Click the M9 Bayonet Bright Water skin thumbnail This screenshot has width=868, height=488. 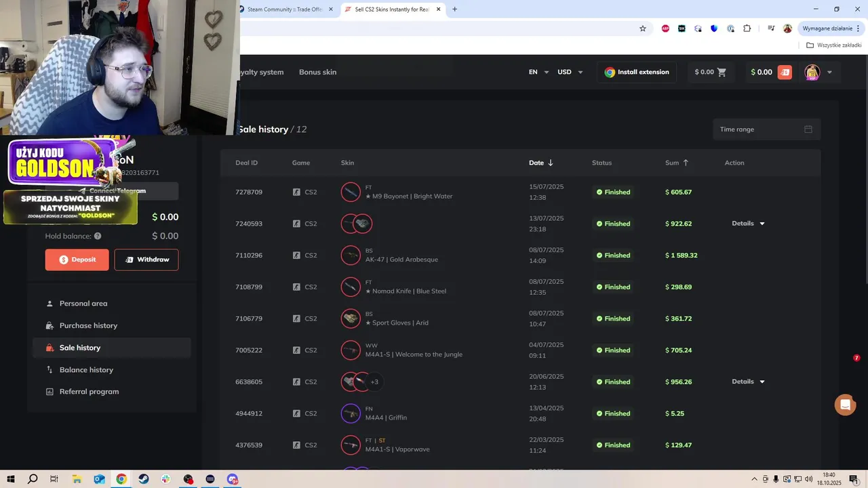(x=351, y=192)
